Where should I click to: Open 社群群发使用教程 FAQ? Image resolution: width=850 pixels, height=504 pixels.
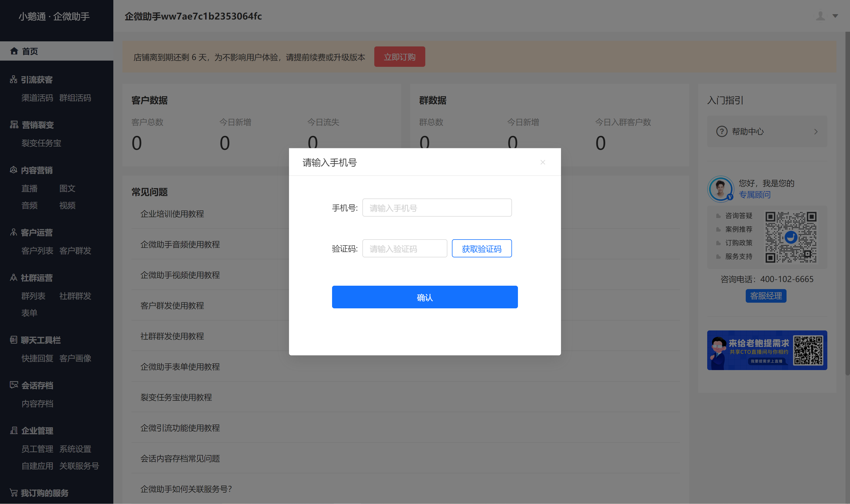pyautogui.click(x=172, y=336)
